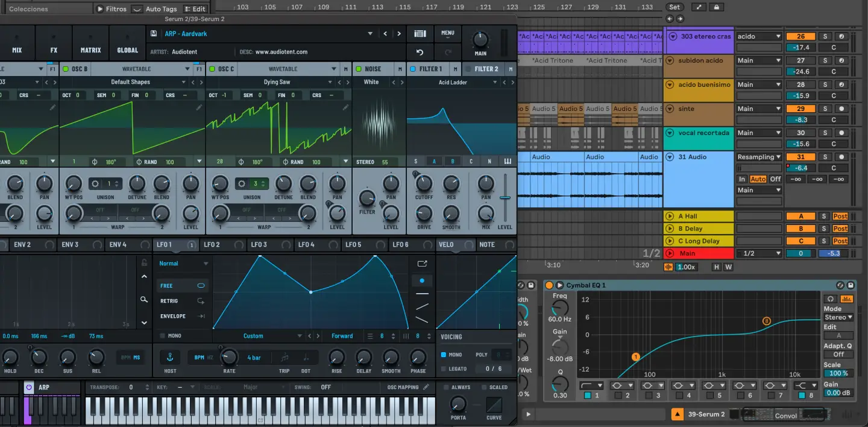
Task: Click the undo arrow in Serum
Action: click(420, 52)
